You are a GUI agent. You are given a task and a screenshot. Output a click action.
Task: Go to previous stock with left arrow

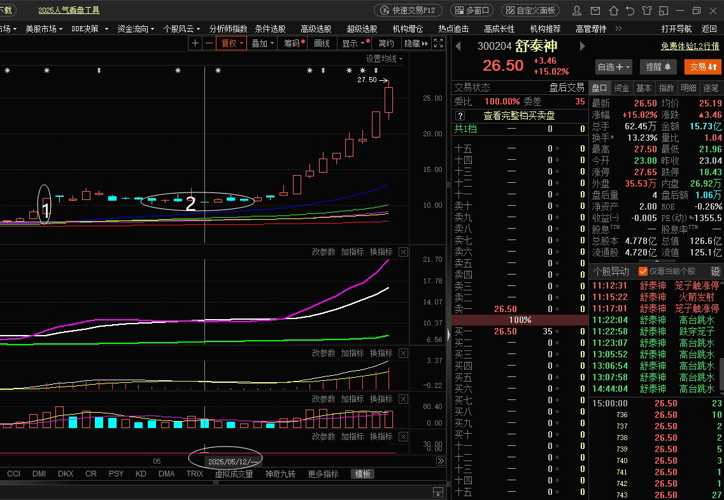pyautogui.click(x=458, y=46)
